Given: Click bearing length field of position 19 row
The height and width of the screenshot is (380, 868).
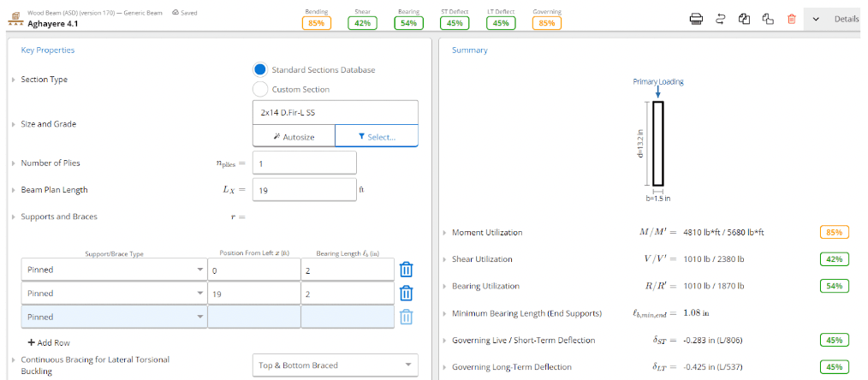Looking at the screenshot, I should [x=348, y=294].
